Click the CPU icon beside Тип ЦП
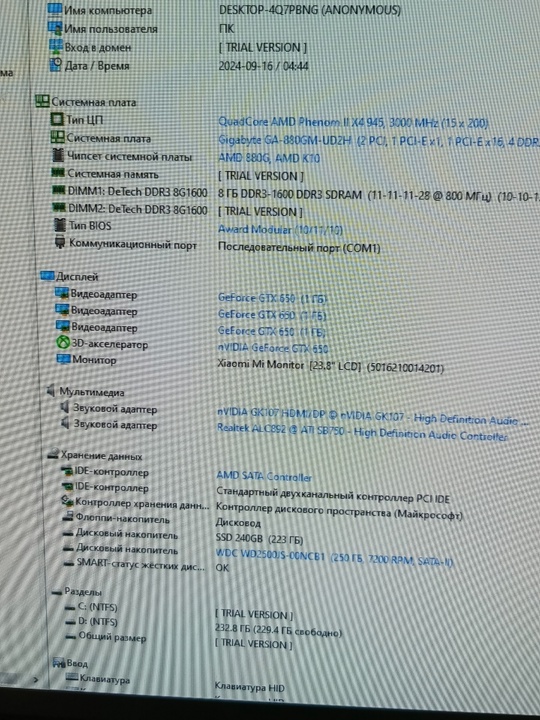 point(57,119)
